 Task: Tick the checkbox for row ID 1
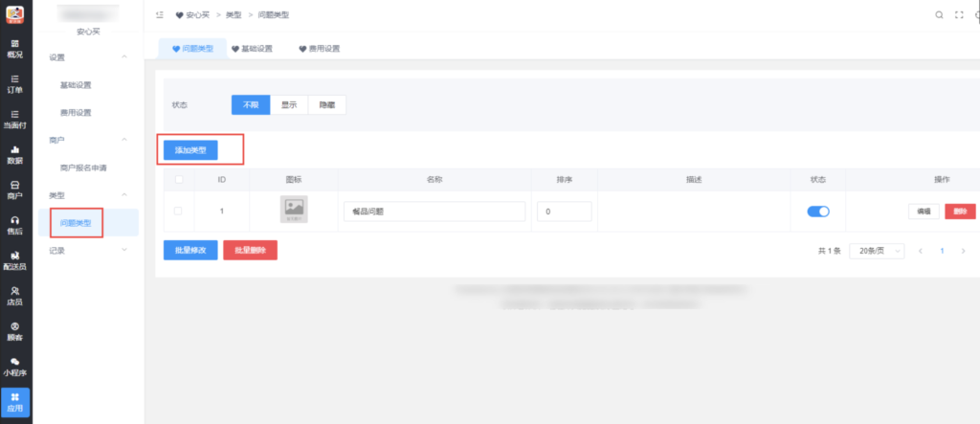(178, 212)
